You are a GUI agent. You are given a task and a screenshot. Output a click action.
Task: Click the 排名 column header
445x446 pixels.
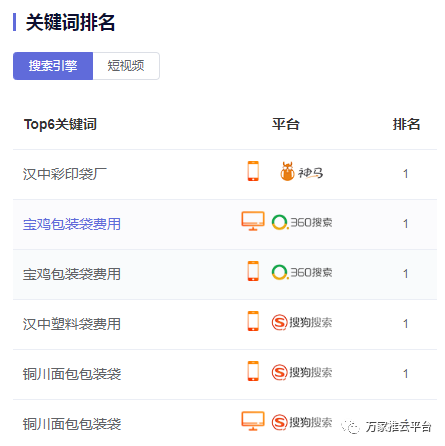(406, 124)
